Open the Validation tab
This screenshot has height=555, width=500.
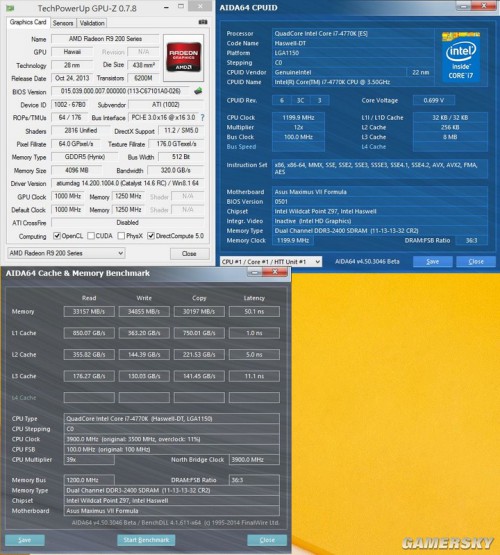(92, 23)
